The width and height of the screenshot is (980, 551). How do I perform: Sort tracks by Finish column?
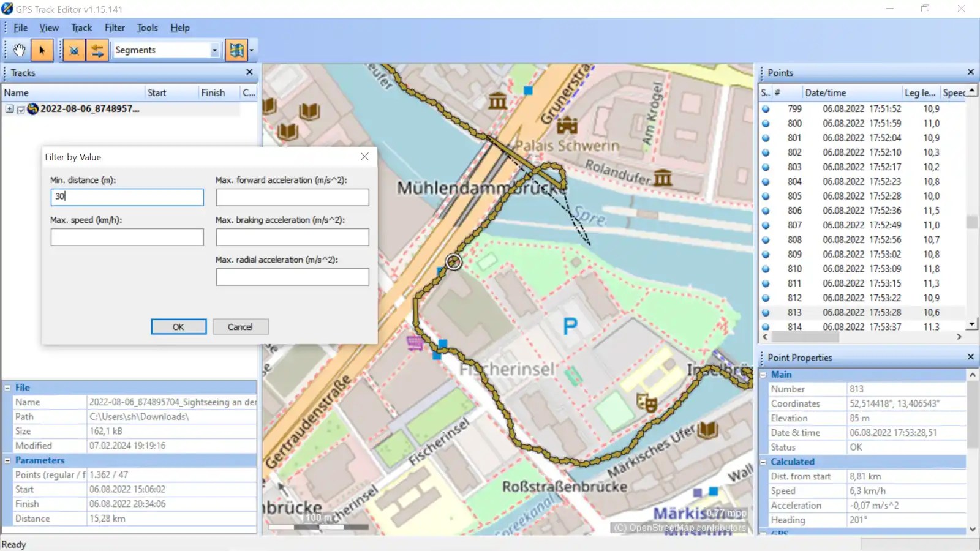[219, 92]
